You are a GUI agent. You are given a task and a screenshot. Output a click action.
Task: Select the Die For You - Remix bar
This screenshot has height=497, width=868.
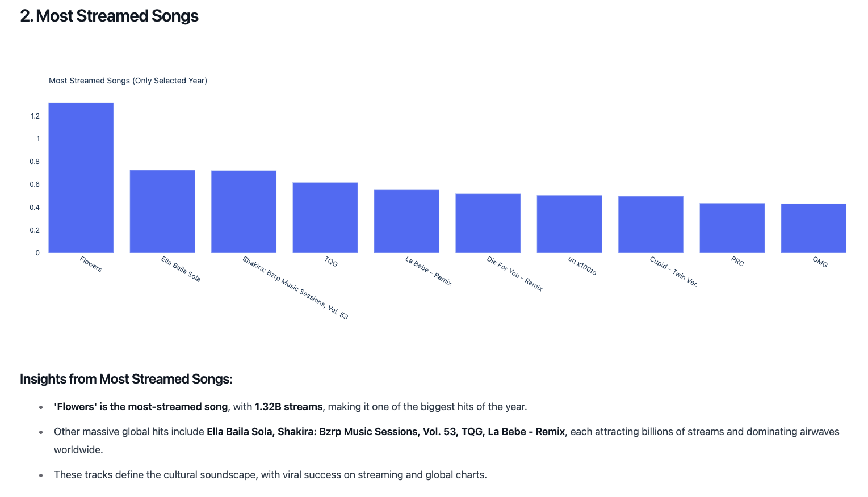[x=488, y=224]
